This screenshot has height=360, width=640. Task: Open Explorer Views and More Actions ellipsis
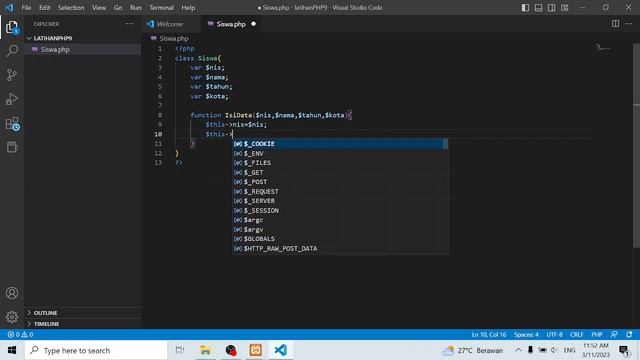pyautogui.click(x=129, y=24)
